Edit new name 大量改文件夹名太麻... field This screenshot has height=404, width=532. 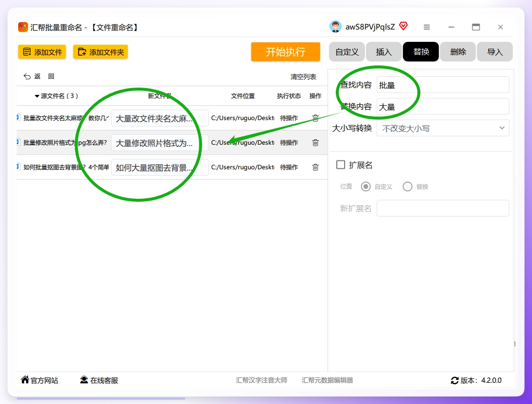pyautogui.click(x=160, y=118)
